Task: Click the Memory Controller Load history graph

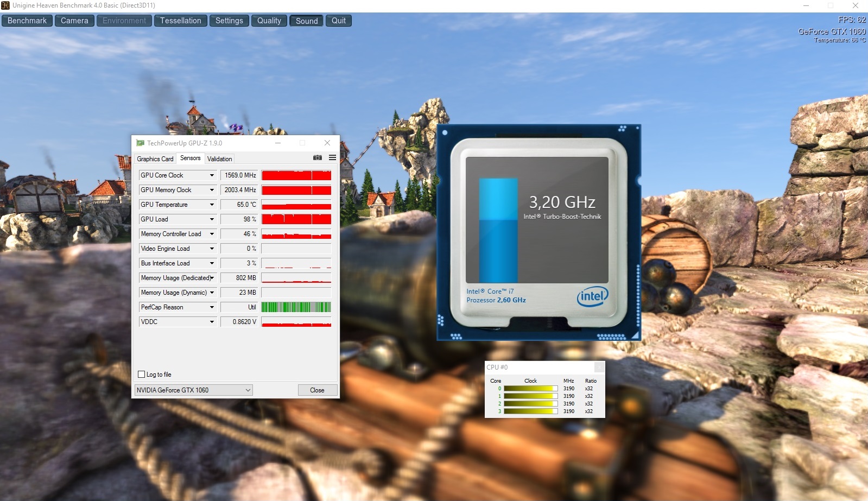Action: click(x=296, y=234)
